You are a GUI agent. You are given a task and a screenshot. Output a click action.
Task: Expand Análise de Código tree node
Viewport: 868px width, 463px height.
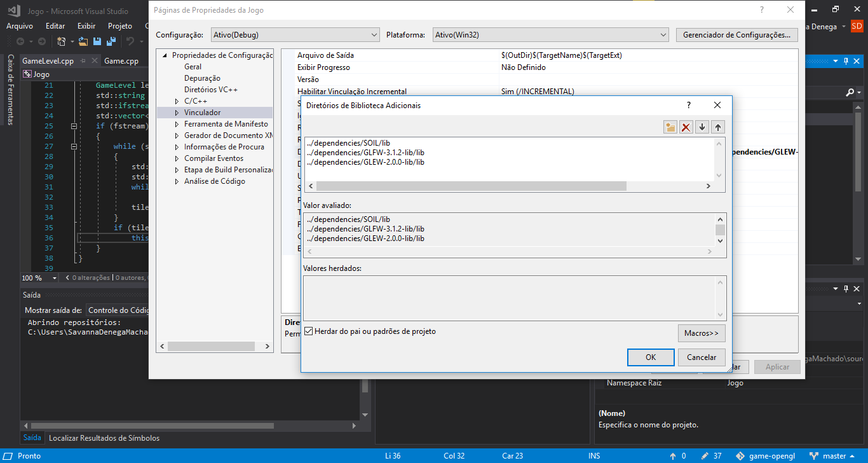coord(177,181)
